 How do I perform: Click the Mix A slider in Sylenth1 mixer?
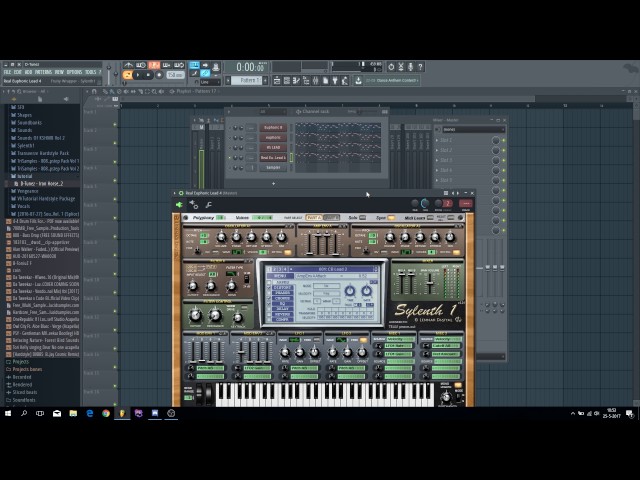click(402, 281)
